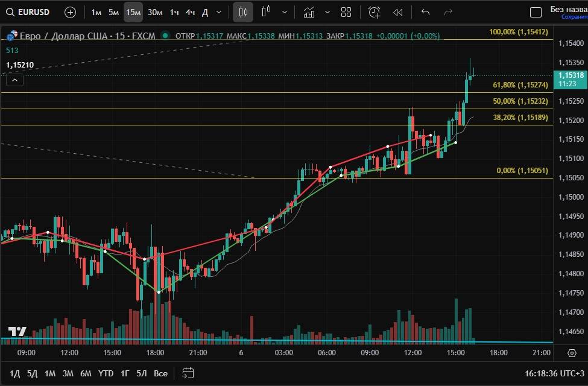Click the EURUSD symbol search button
This screenshot has width=588, height=386.
(28, 12)
